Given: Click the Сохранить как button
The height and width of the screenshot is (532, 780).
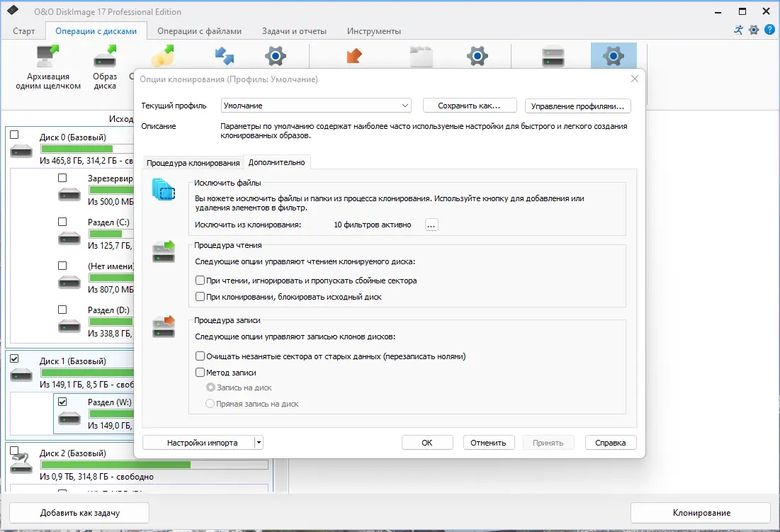Looking at the screenshot, I should pyautogui.click(x=469, y=106).
